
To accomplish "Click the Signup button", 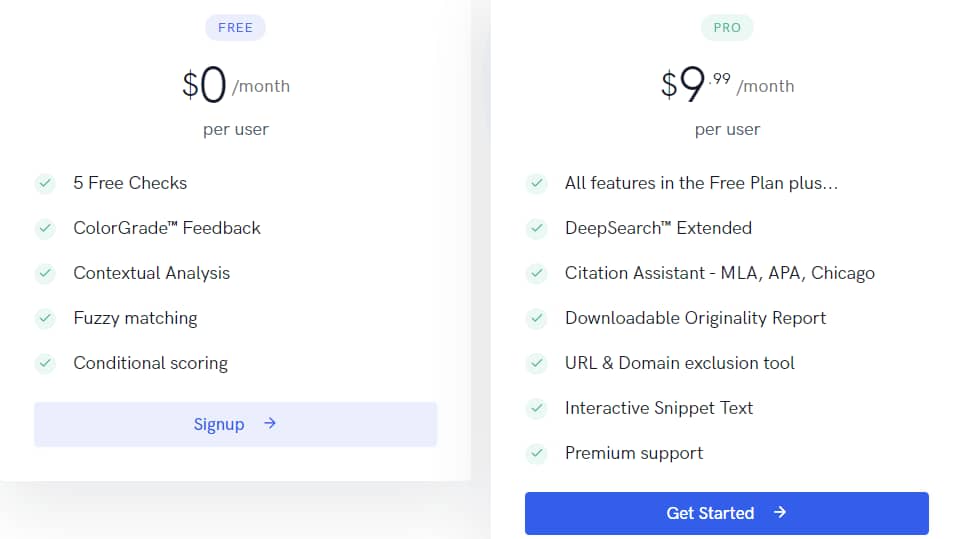I will click(x=236, y=424).
